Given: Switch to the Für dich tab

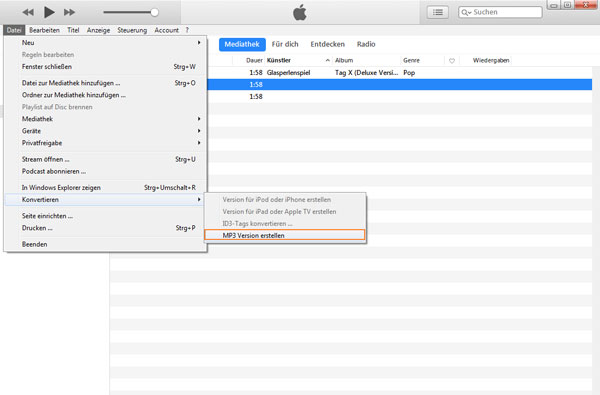Looking at the screenshot, I should point(285,44).
